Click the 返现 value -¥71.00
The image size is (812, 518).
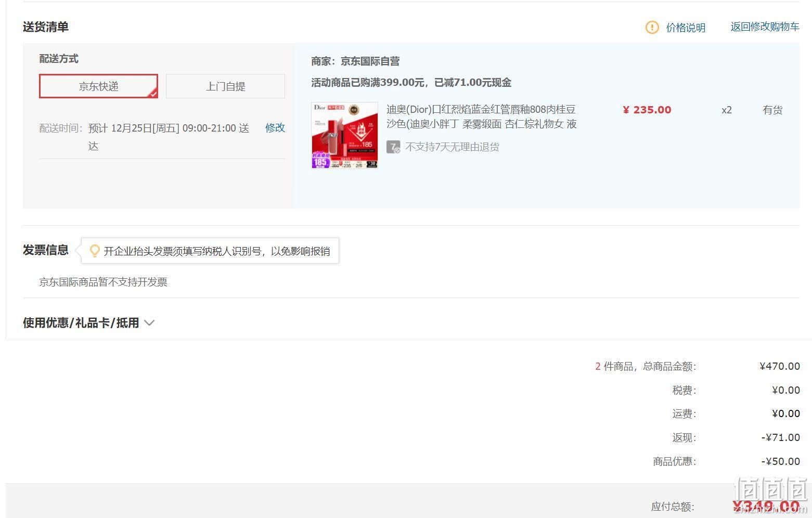pos(781,437)
